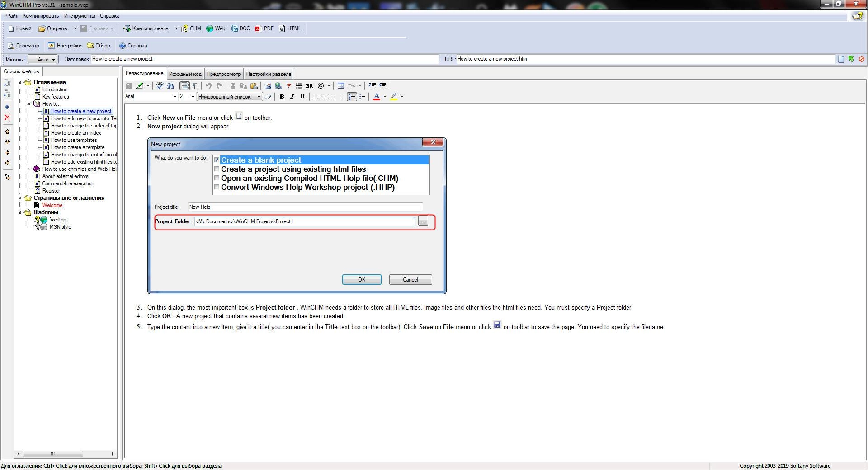868x470 pixels.
Task: Click the yellow highlight color swatch
Action: click(x=394, y=96)
